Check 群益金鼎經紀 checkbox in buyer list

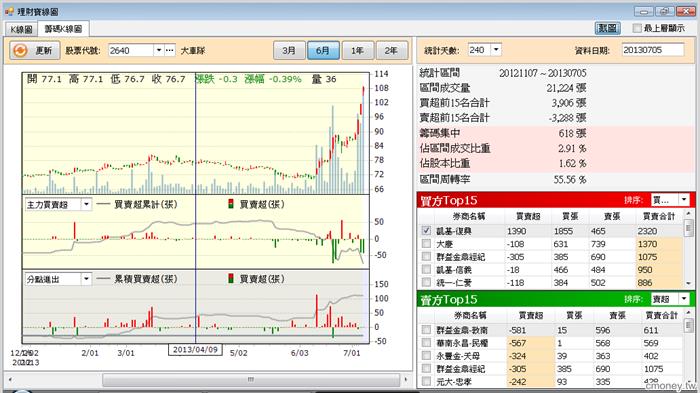point(426,256)
